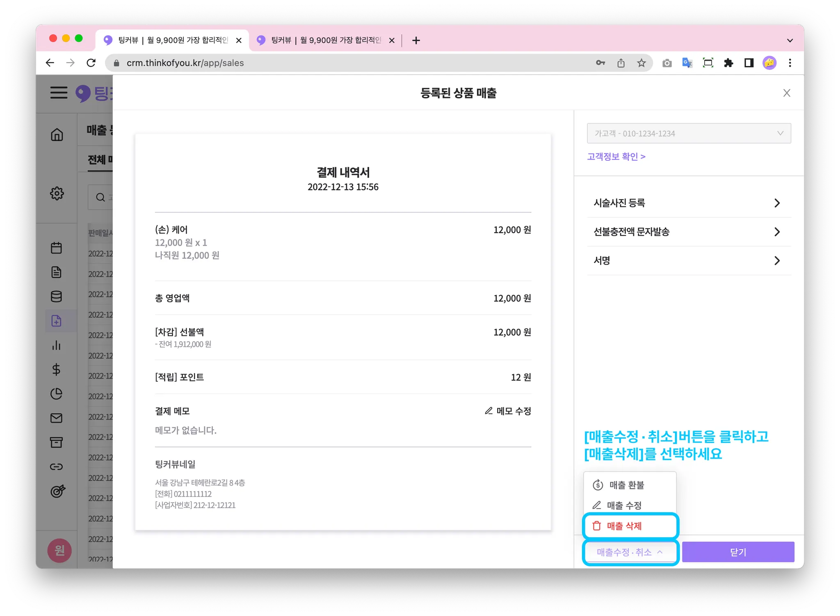Open the mail envelope sidebar icon
Screen dimensions: 840x616
57,418
